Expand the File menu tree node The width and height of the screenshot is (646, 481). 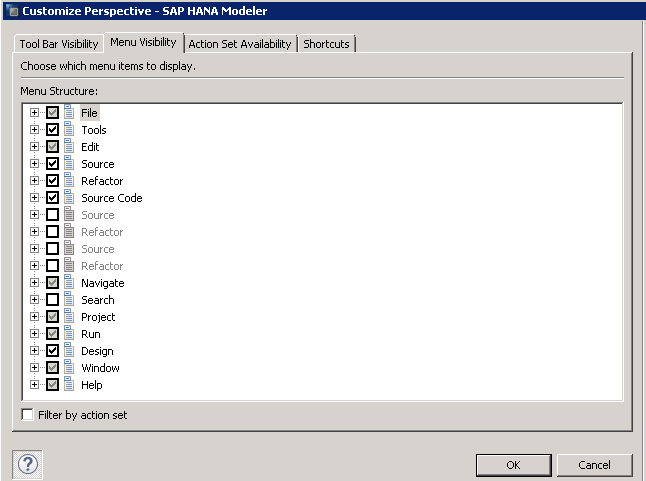click(35, 113)
